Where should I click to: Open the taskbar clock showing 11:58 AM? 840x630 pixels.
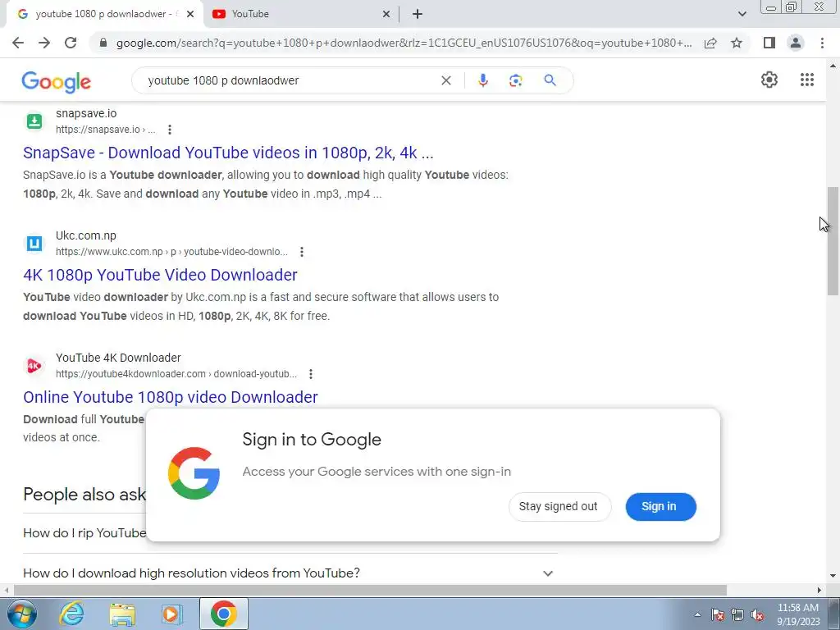[x=798, y=614]
